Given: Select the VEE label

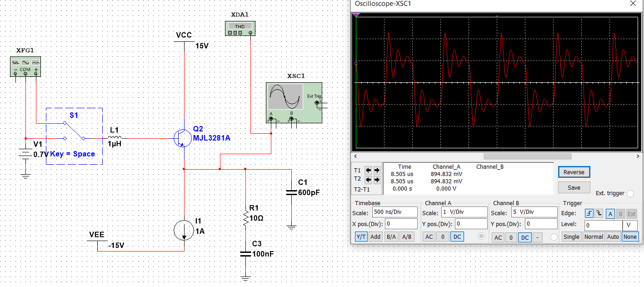Looking at the screenshot, I should point(97,235).
